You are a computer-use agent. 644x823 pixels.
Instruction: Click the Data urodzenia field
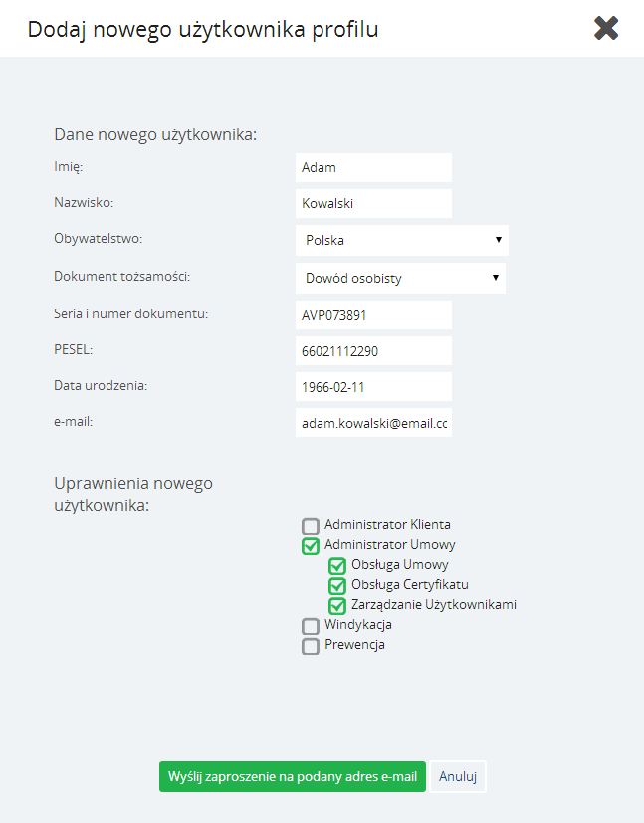373,387
